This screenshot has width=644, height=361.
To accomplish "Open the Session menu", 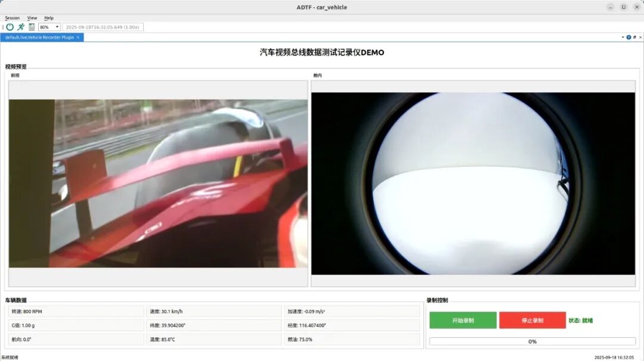I will point(13,18).
